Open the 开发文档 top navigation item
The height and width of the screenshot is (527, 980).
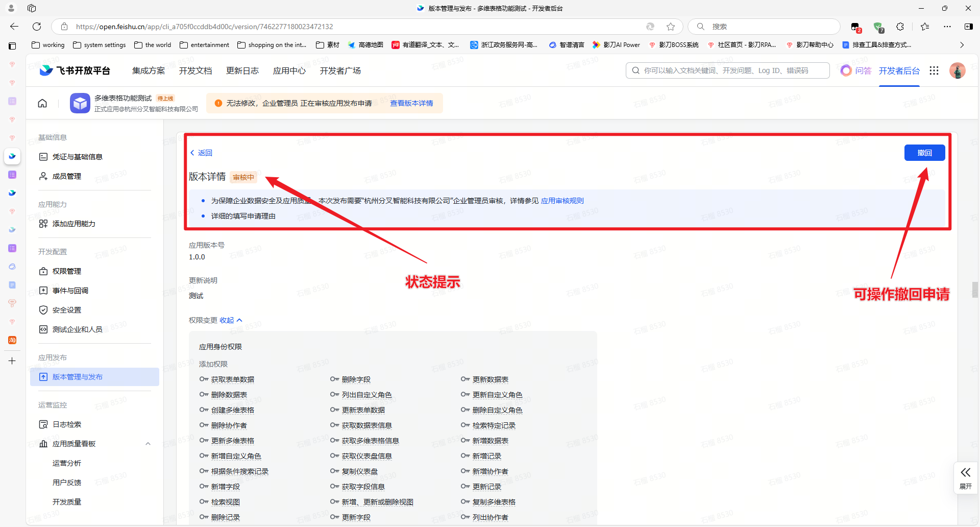(195, 70)
